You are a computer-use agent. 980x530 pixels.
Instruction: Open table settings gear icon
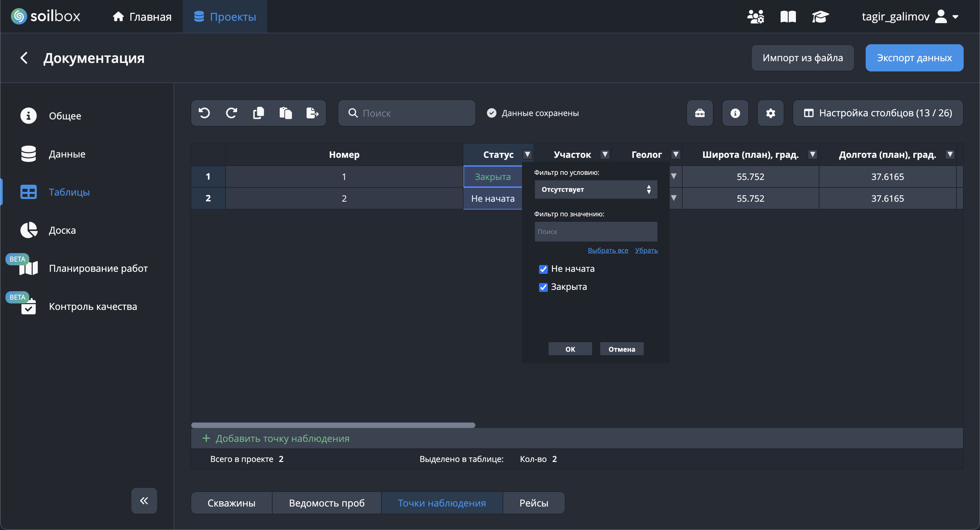click(770, 113)
